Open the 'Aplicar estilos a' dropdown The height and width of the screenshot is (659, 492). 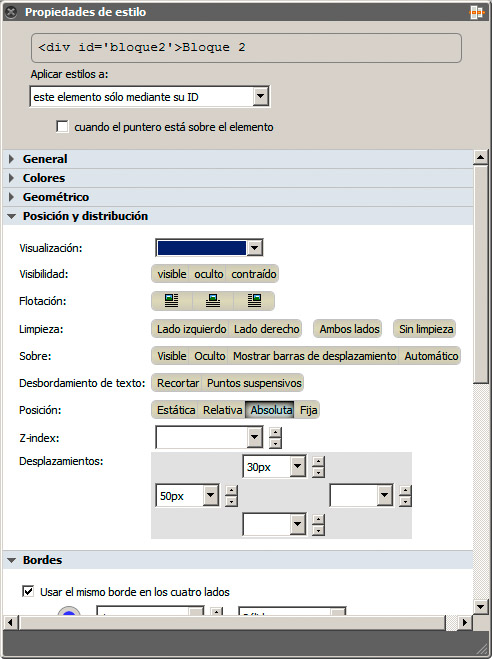[260, 97]
